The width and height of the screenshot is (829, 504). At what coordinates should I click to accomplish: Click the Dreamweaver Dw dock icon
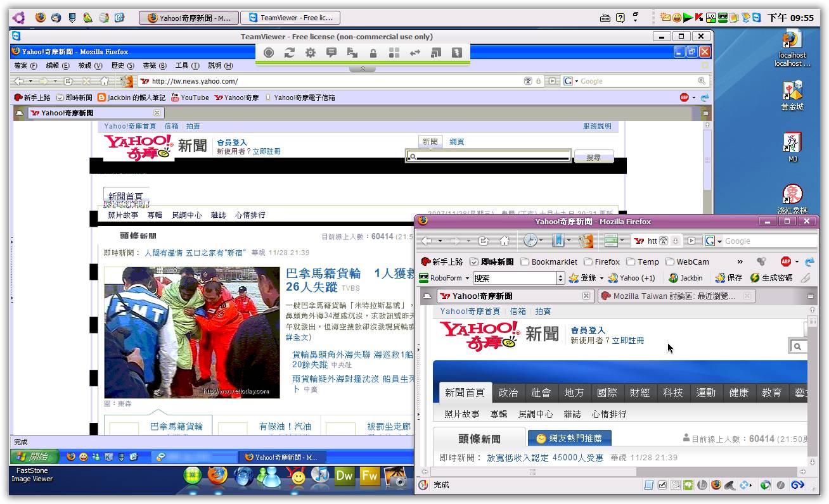pyautogui.click(x=344, y=476)
